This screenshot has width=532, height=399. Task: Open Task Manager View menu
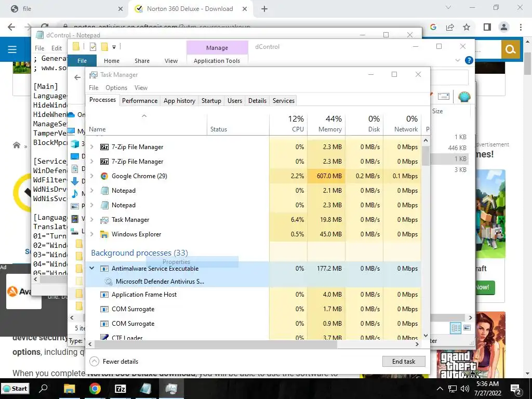tap(141, 88)
